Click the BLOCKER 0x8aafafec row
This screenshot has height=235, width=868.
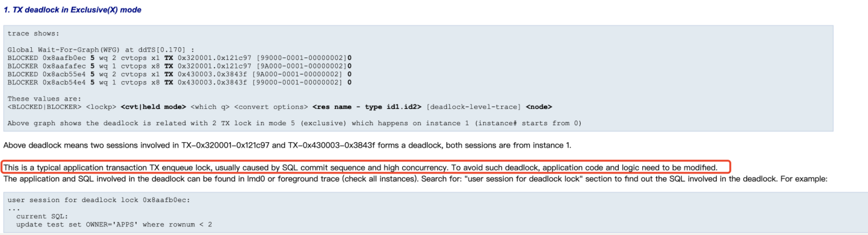pyautogui.click(x=180, y=66)
